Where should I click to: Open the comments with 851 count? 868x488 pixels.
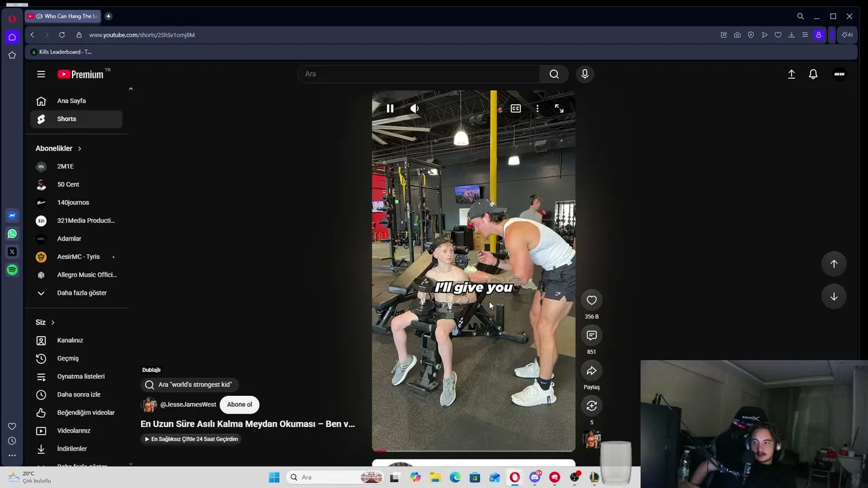[591, 335]
